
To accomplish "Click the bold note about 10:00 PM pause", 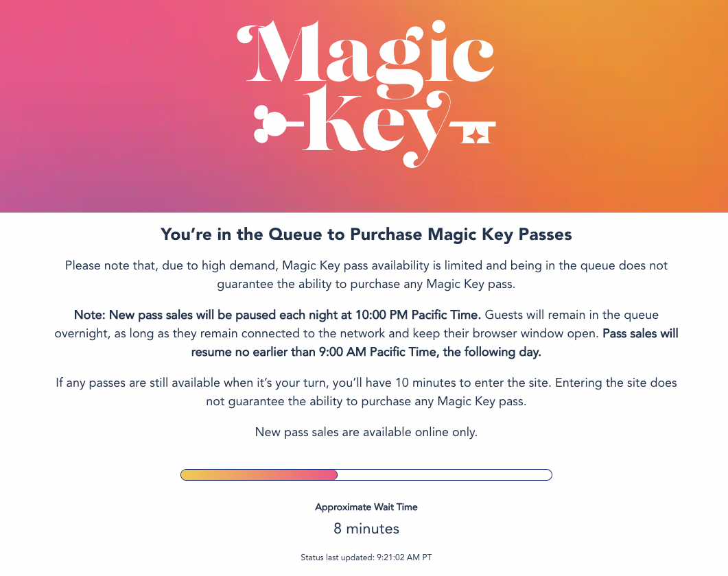I will tap(279, 315).
